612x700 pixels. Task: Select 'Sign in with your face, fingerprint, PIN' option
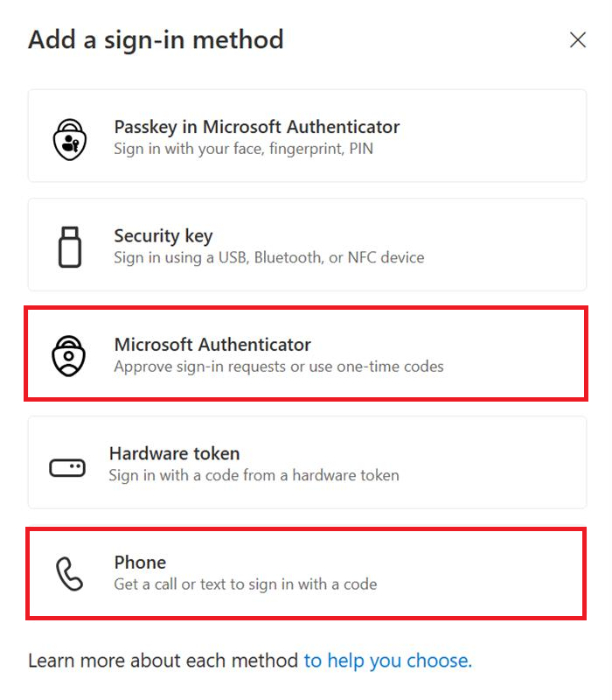(239, 149)
